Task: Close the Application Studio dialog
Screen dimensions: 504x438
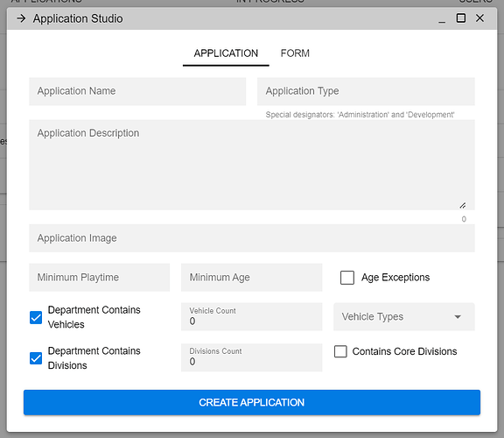Action: tap(479, 18)
